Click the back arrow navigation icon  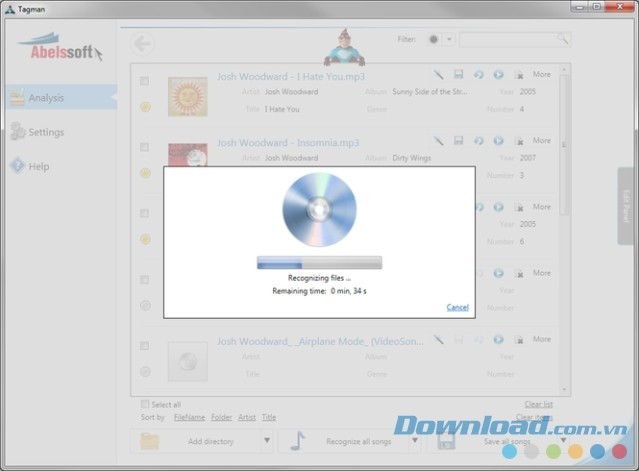(143, 43)
